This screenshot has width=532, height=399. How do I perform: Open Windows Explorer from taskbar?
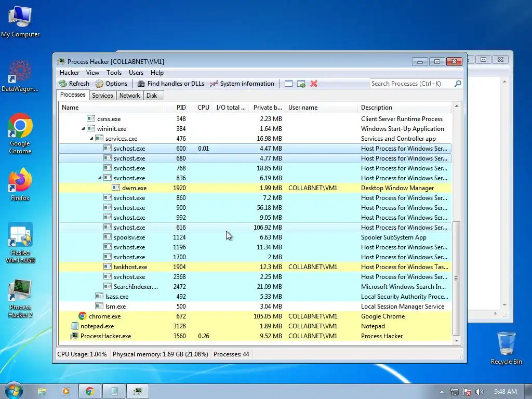[x=42, y=392]
